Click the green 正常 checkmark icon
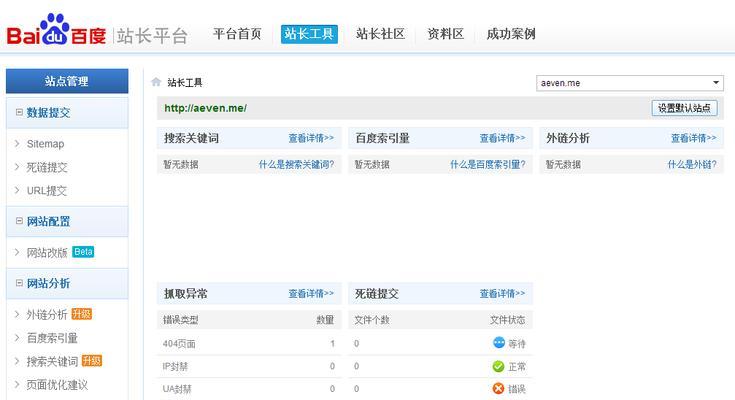 coord(499,366)
